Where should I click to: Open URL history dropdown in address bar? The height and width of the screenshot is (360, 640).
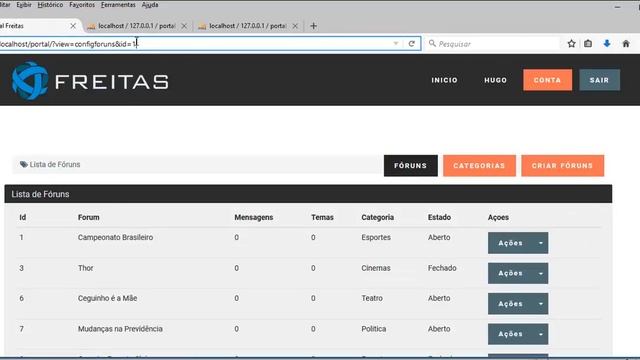pos(396,43)
